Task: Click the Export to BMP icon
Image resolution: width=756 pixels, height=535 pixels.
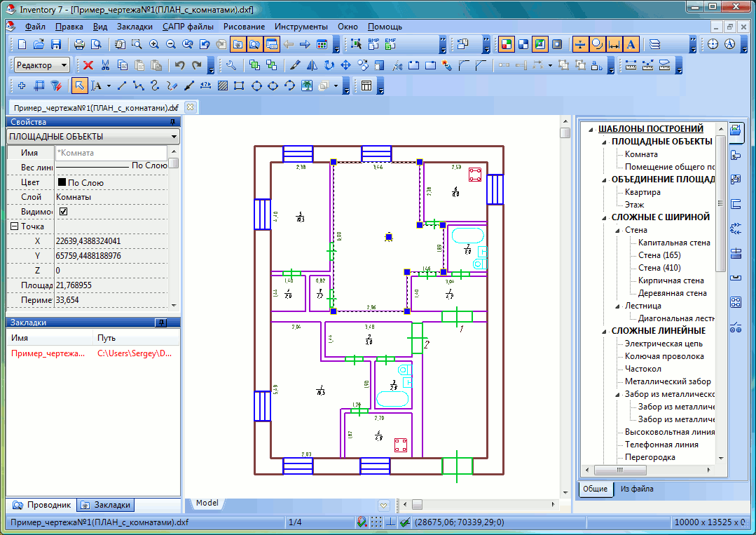Action: pos(373,44)
